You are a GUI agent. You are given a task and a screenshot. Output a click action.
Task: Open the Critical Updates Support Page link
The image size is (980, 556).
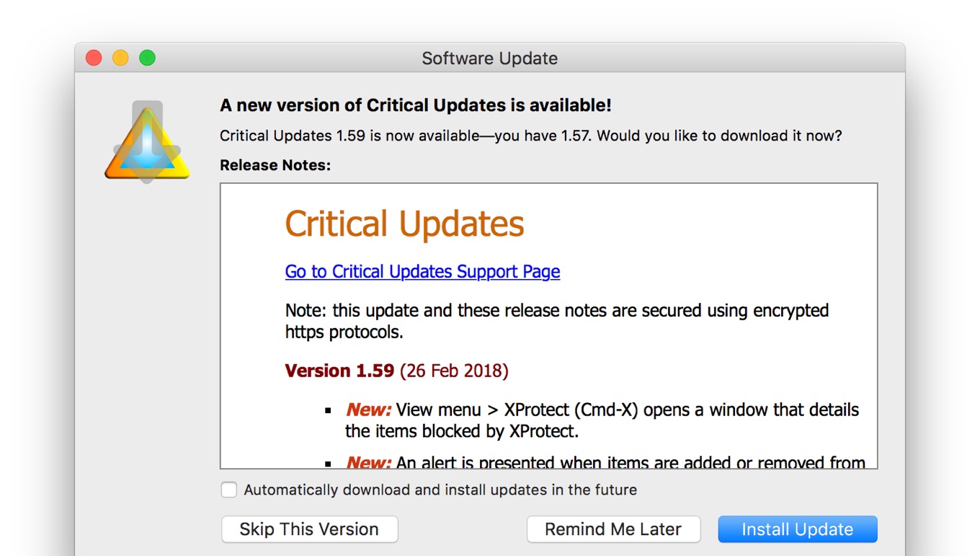(x=422, y=271)
